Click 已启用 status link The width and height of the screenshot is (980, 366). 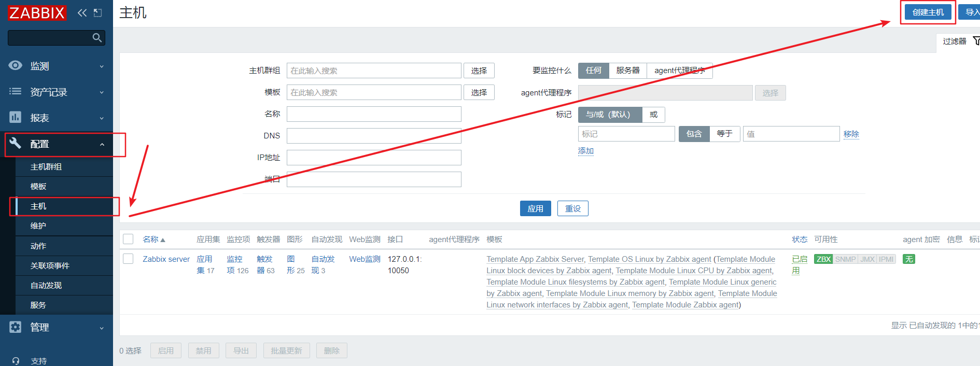[800, 264]
